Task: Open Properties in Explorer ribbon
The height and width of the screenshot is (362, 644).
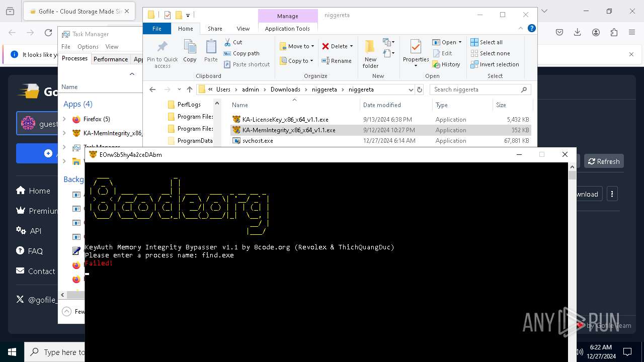Action: point(416,54)
